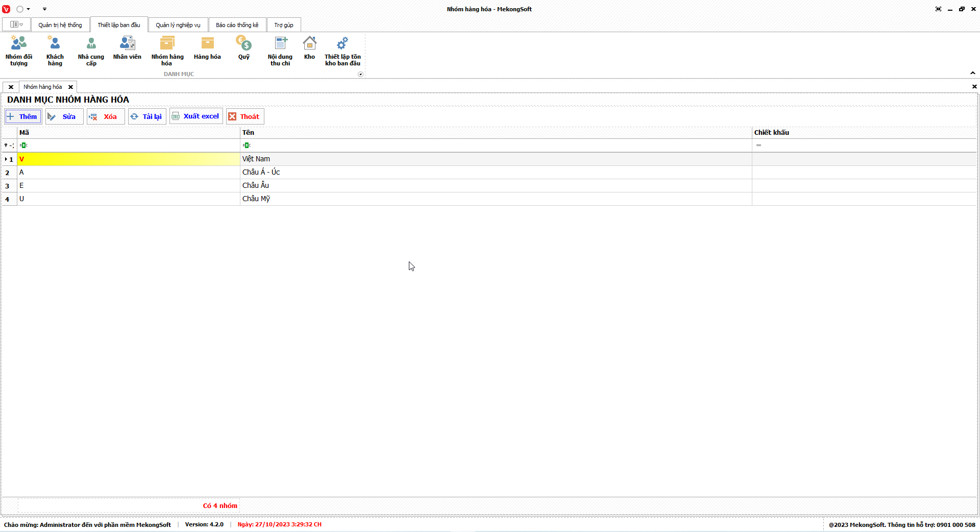Open Thiết lập tồn kho ban đầu

342,51
